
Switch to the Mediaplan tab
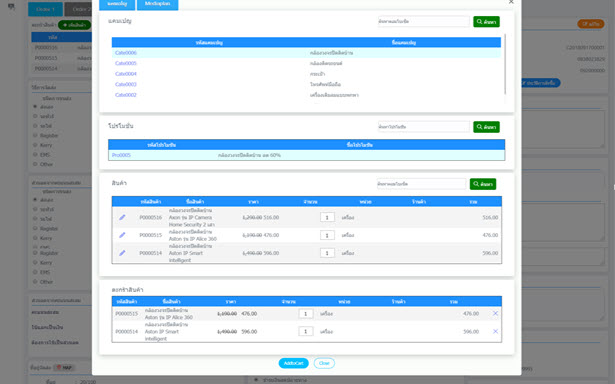[x=157, y=4]
